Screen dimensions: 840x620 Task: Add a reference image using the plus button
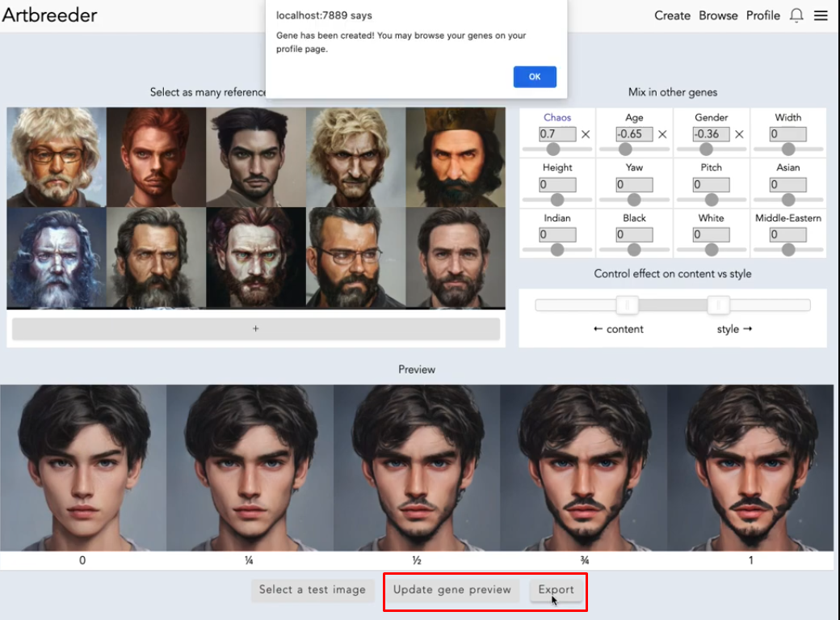coord(256,329)
